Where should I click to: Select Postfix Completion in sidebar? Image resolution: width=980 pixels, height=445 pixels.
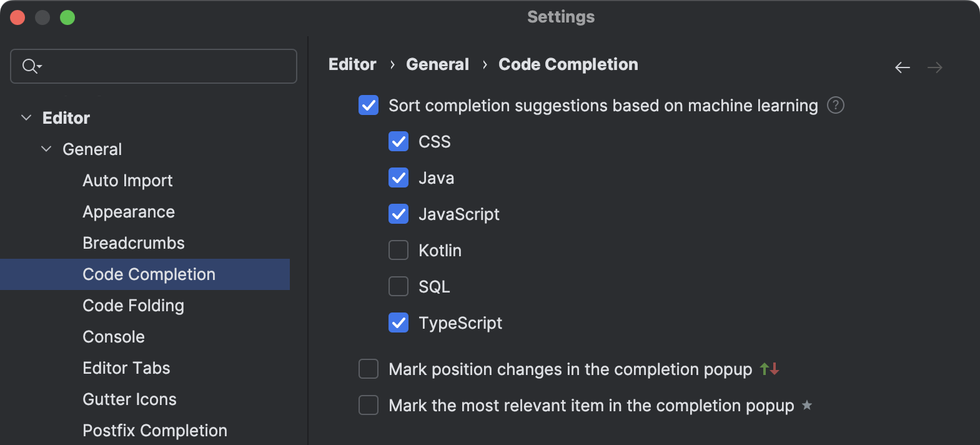(154, 430)
